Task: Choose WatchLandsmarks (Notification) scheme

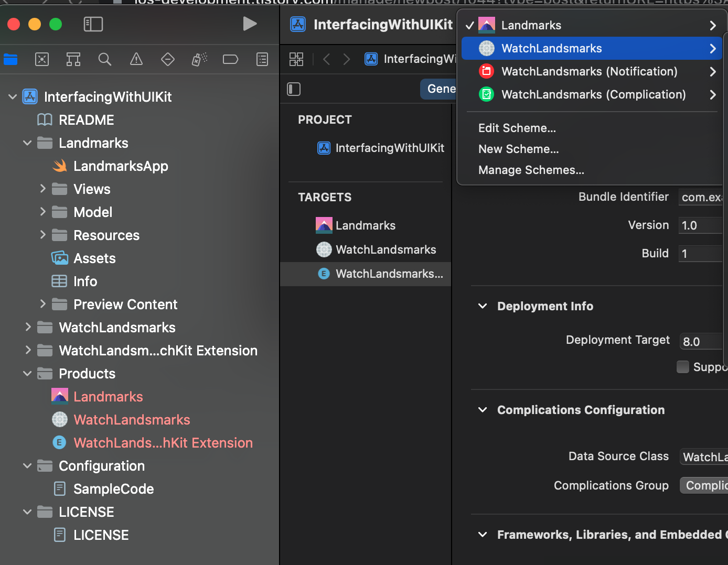Action: (592, 71)
